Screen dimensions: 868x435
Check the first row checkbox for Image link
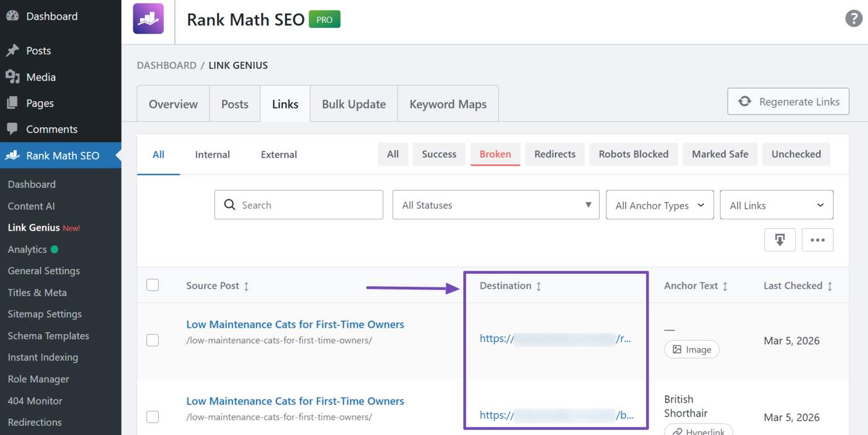pos(153,340)
